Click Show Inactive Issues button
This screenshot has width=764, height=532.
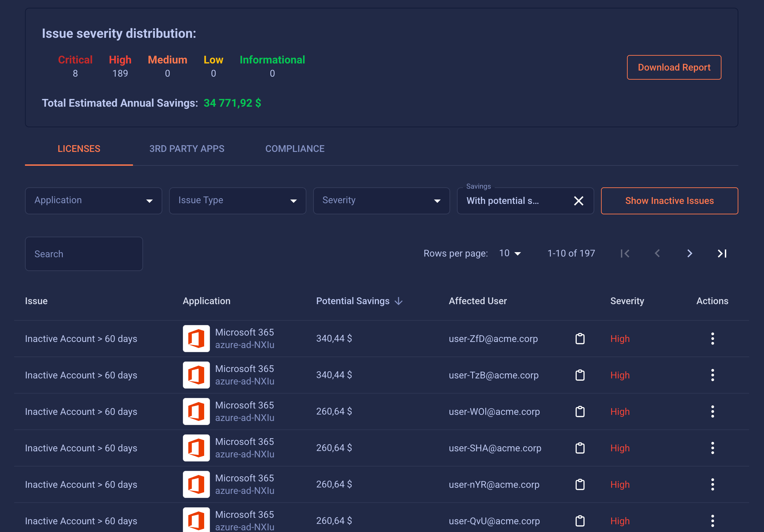669,201
